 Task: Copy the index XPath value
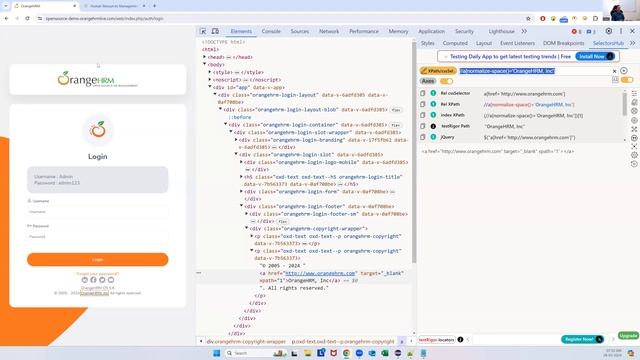pyautogui.click(x=422, y=116)
